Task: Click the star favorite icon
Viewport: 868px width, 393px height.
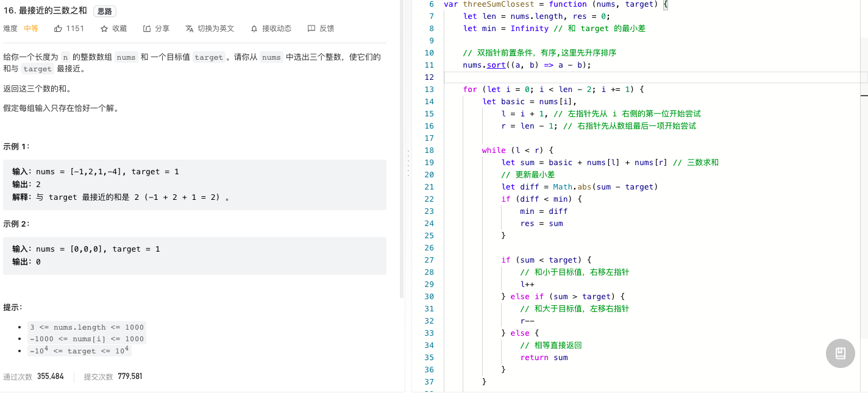Action: pos(104,29)
